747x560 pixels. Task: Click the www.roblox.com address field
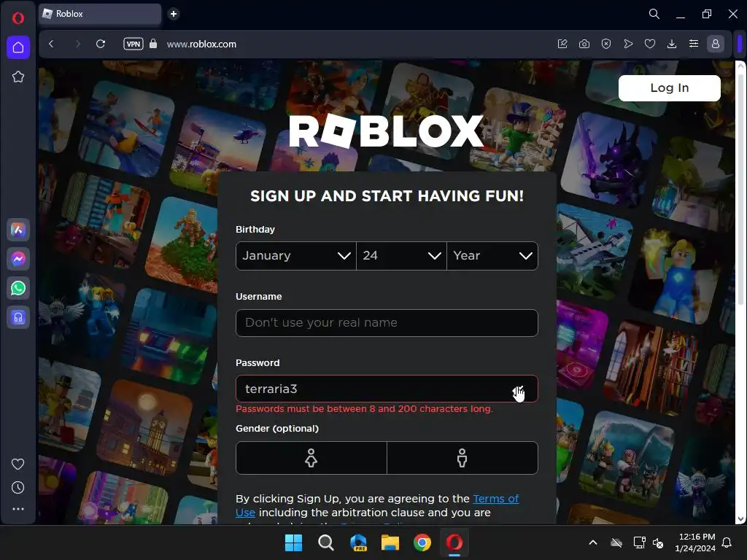[201, 44]
